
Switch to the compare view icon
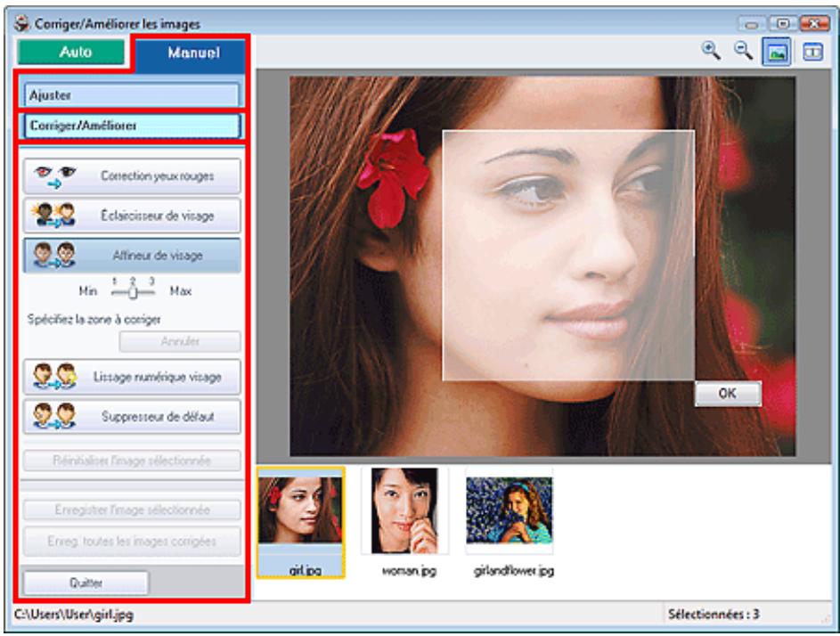812,52
